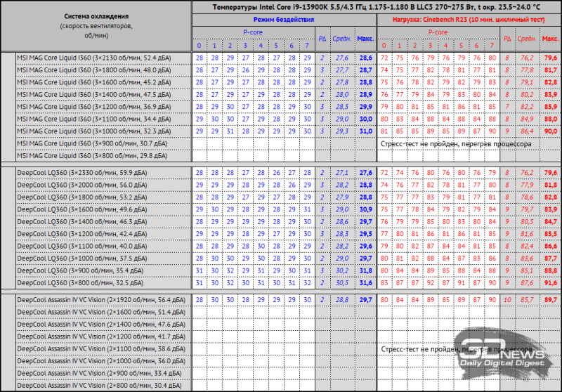Click the 90,0 maximum load temperature cell
Image resolution: width=562 pixels, height=392 pixels.
[x=549, y=131]
